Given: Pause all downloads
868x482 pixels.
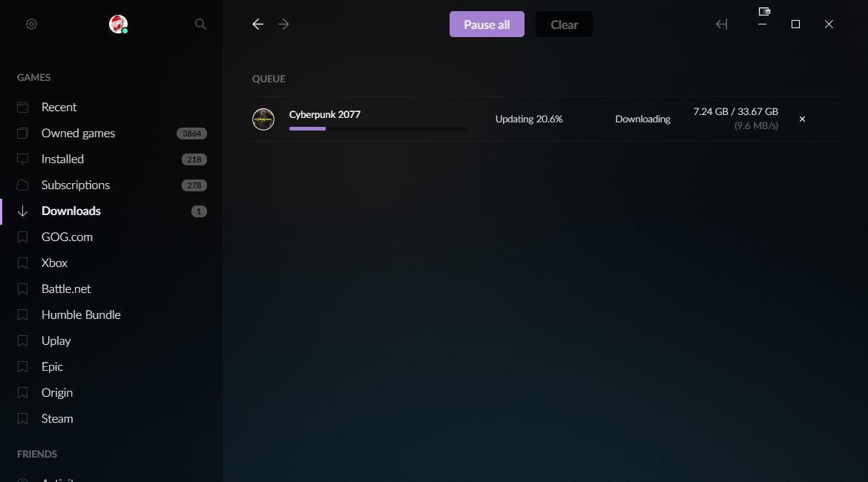Looking at the screenshot, I should pyautogui.click(x=487, y=24).
